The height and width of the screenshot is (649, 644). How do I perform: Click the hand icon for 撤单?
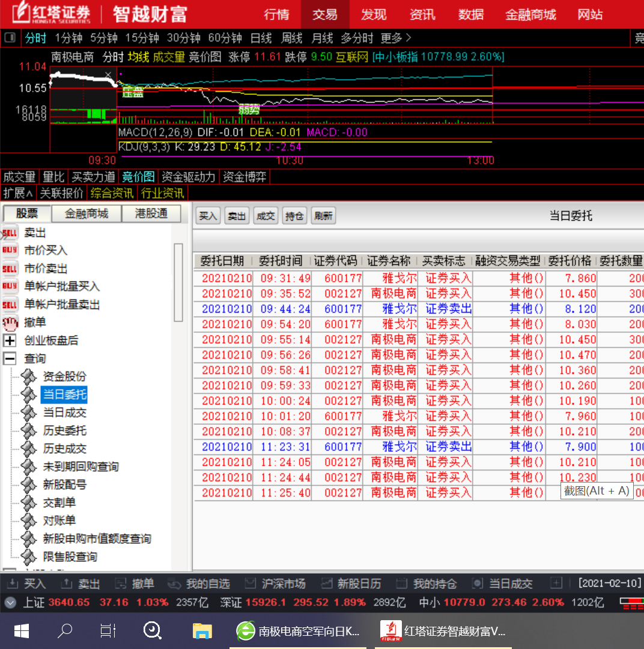coord(10,323)
